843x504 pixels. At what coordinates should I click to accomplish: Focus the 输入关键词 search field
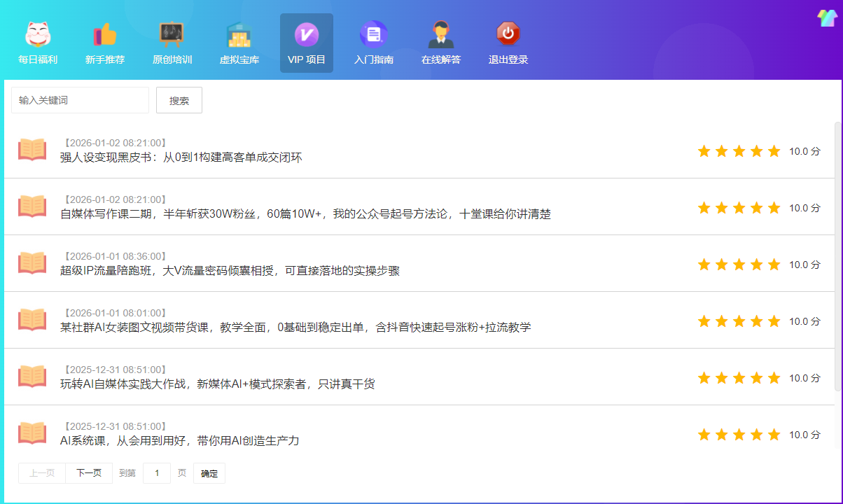click(80, 100)
